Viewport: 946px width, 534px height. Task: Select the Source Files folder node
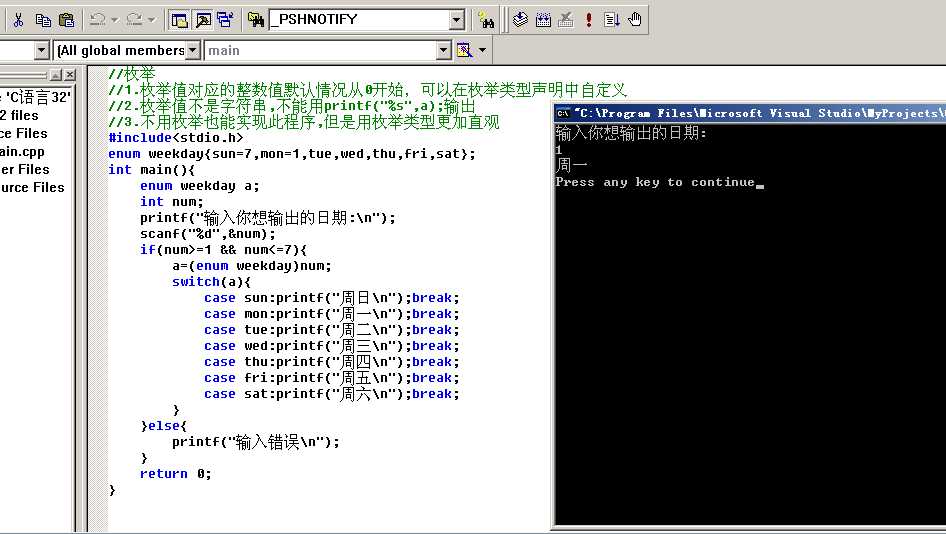click(24, 133)
